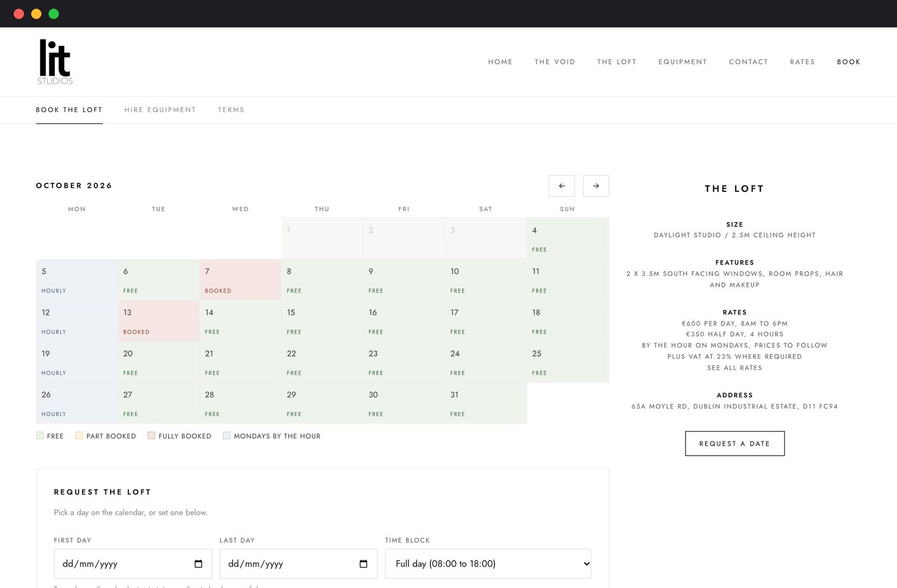This screenshot has height=588, width=897.
Task: Select hourly Monday October 5
Action: (77, 279)
